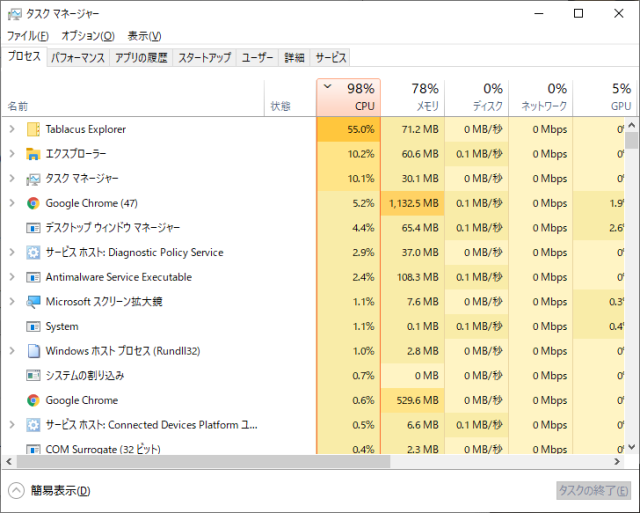Click the Diagnostic Policy Service gear icon
Screen dimensions: 640x513
tap(33, 253)
